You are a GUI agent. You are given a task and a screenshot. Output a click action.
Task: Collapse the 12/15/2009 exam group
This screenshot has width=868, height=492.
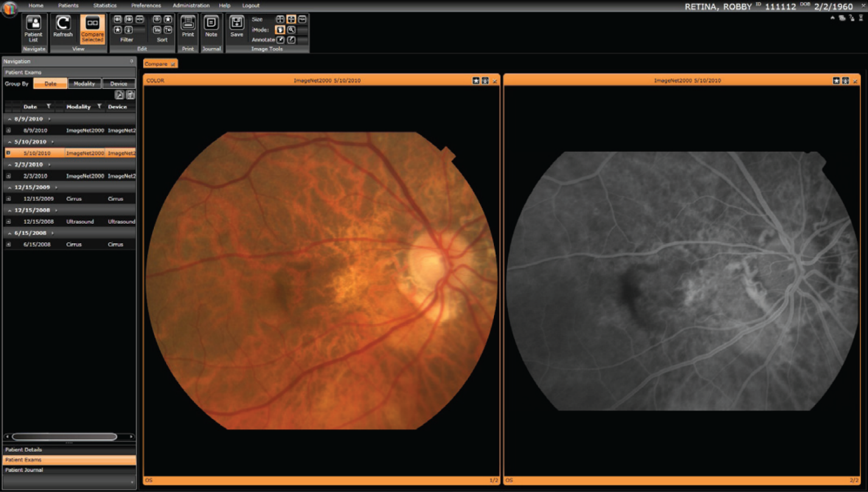pyautogui.click(x=9, y=187)
